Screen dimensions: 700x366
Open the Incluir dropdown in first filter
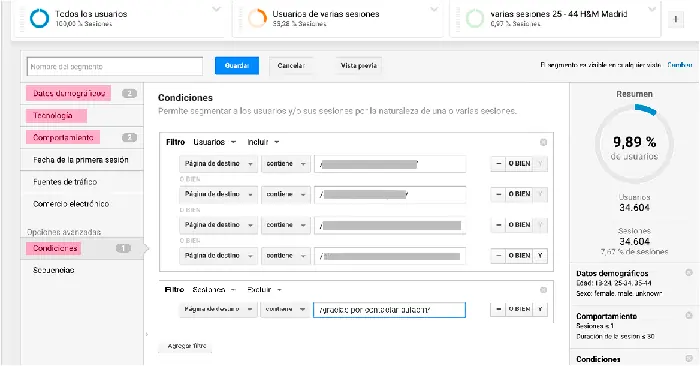263,142
